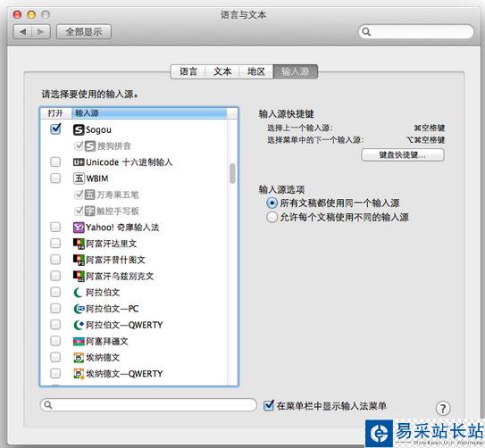This screenshot has height=448, width=485.
Task: Enable the Unicode 十六进制输入 checkbox
Action: pos(55,162)
